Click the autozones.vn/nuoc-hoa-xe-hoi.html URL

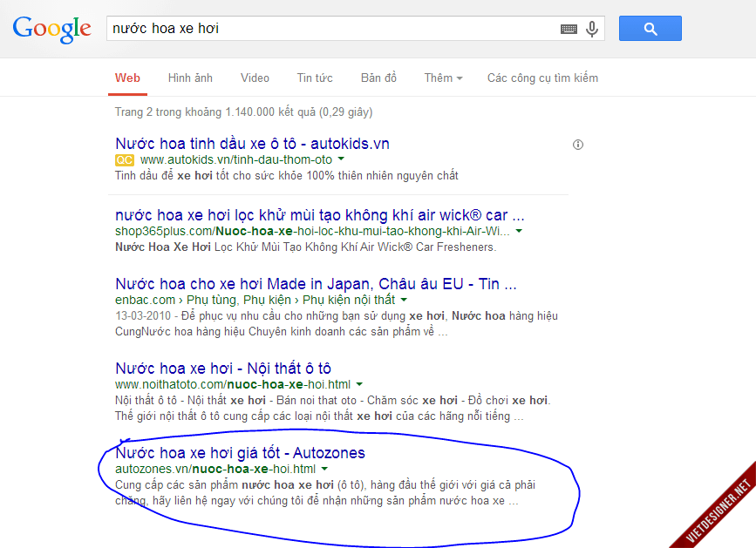[x=215, y=469]
